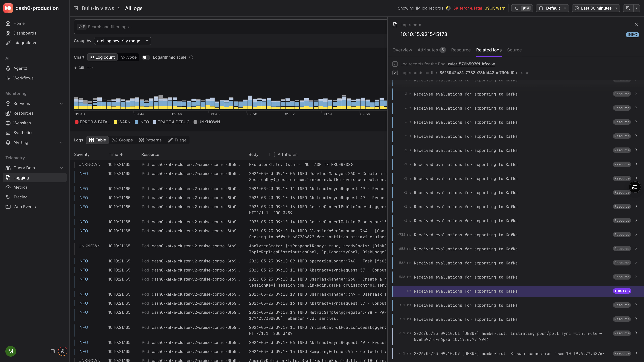644x362 pixels.
Task: Open the Group by severity range dropdown
Action: [x=122, y=41]
